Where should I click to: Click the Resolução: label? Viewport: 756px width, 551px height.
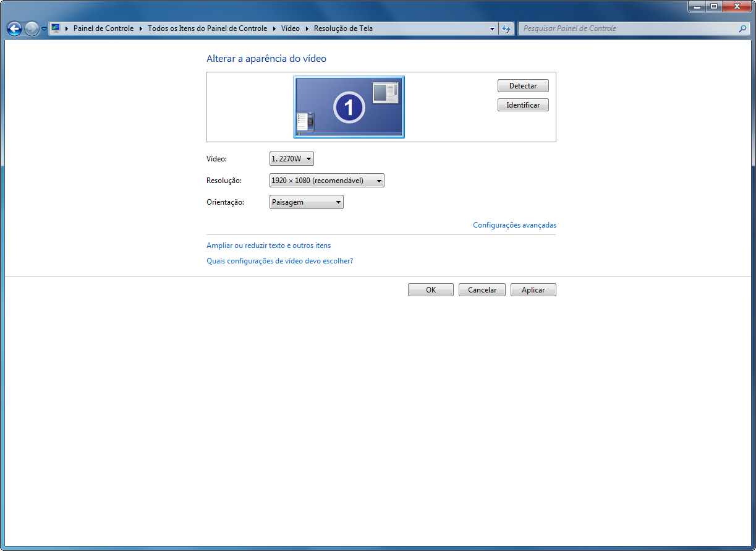(x=224, y=181)
